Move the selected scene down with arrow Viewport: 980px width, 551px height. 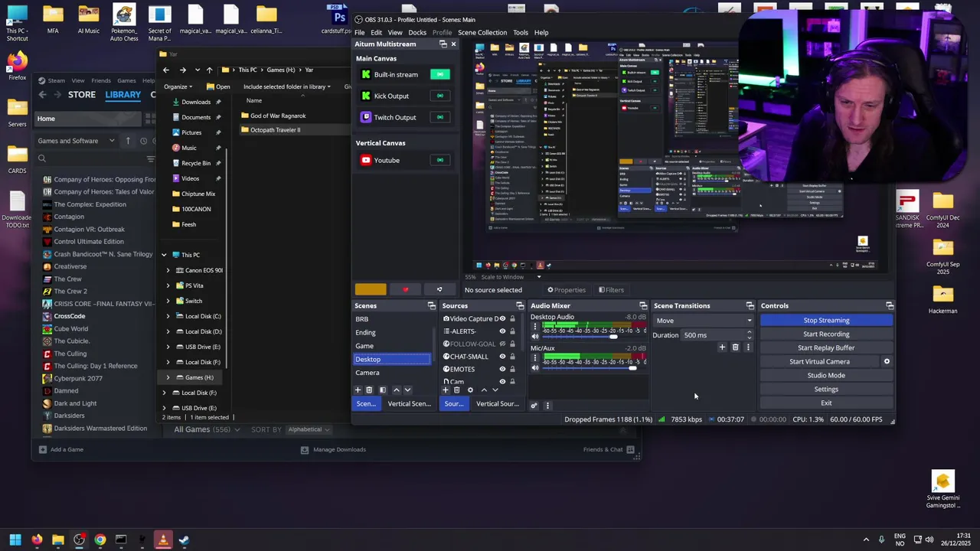tap(407, 390)
